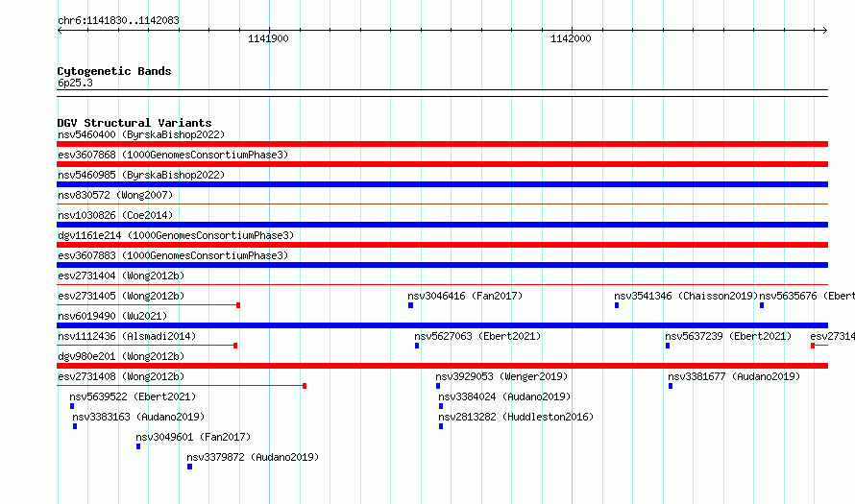This screenshot has height=504, width=855.
Task: Select the red bar under dgv1161e214
Action: (x=442, y=245)
